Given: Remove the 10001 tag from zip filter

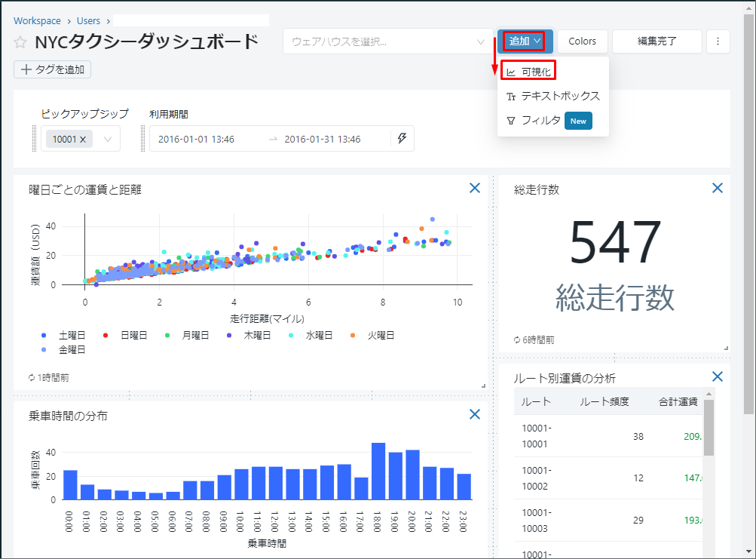Looking at the screenshot, I should [83, 139].
